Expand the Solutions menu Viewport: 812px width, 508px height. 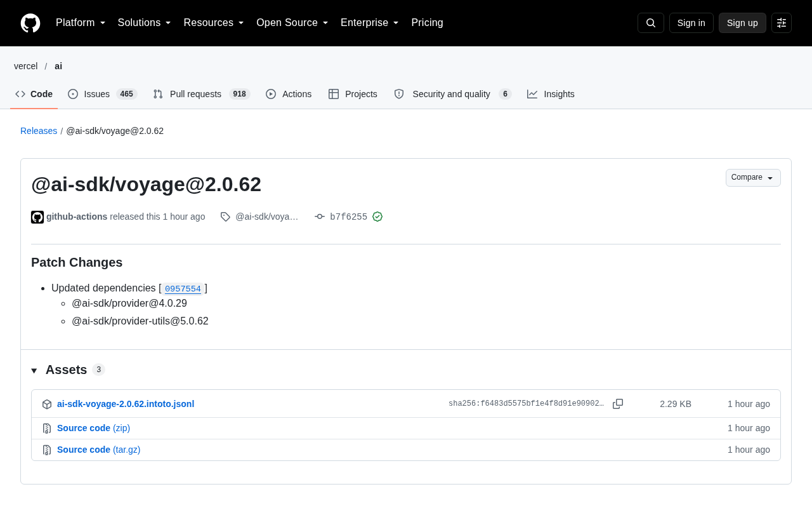(x=145, y=23)
